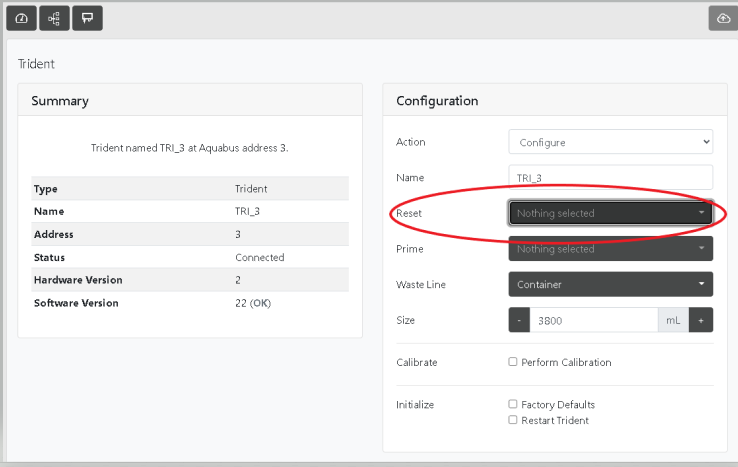Enable the Perform Calibration checkbox

click(513, 362)
